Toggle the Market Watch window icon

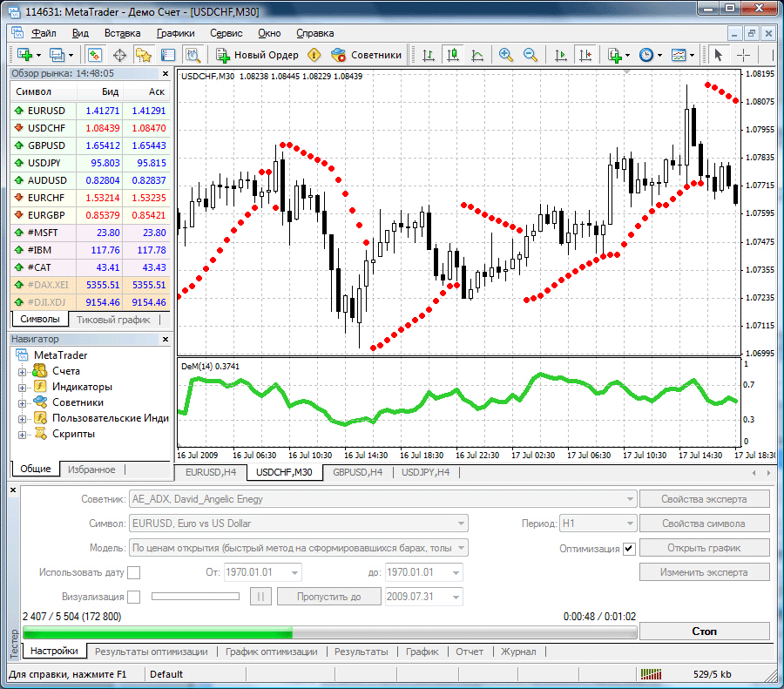click(x=94, y=55)
